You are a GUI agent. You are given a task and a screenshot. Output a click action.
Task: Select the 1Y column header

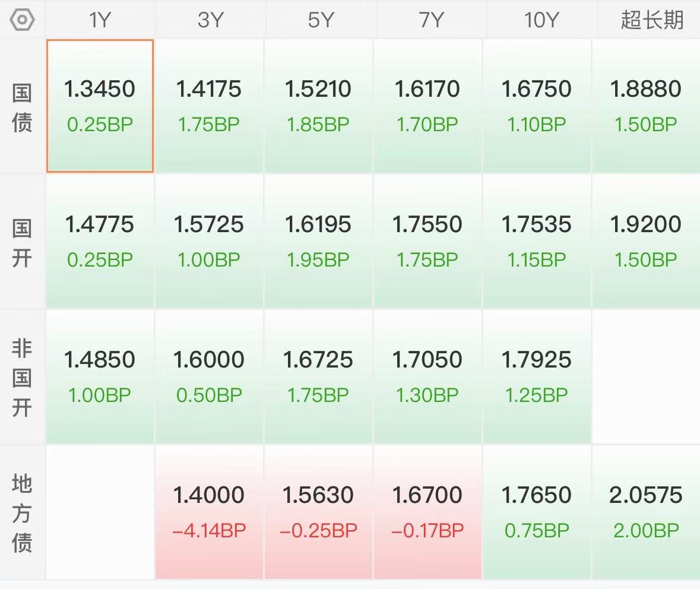pyautogui.click(x=100, y=20)
